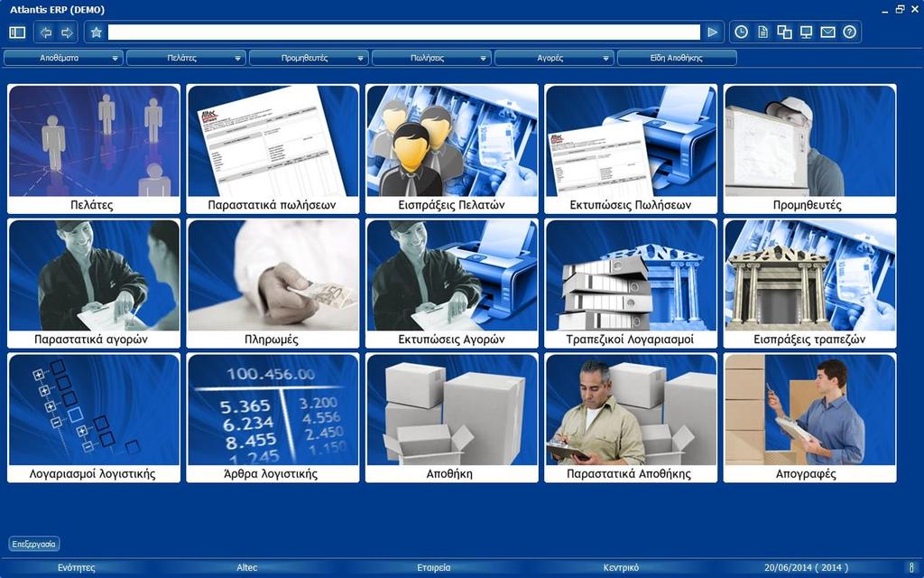Image resolution: width=924 pixels, height=578 pixels.
Task: Open help question mark icon
Action: (849, 33)
